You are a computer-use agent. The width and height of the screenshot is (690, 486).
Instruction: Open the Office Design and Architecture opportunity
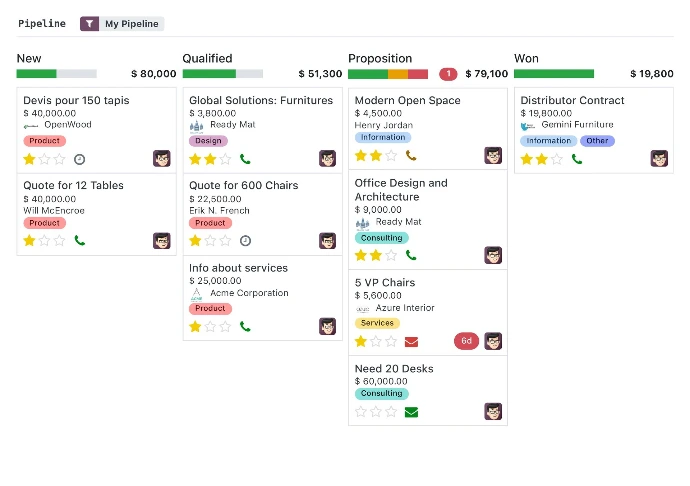point(401,190)
